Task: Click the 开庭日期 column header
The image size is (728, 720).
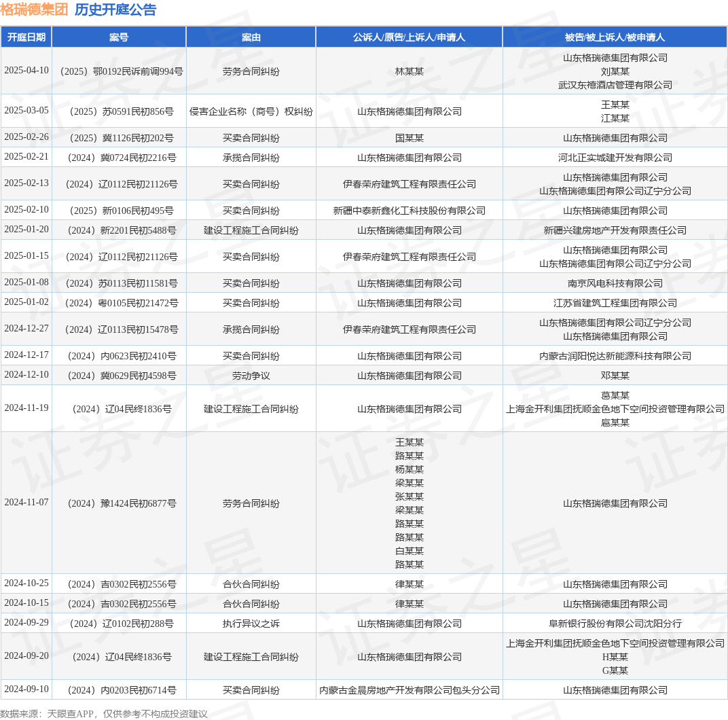Action: pos(26,37)
